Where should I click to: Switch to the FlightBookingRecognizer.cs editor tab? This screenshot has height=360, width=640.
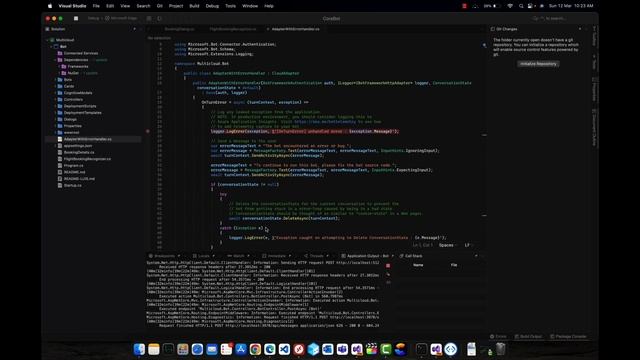[233, 29]
